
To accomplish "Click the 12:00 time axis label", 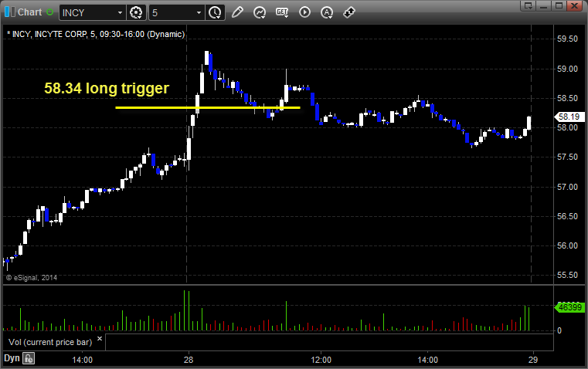I will [321, 360].
